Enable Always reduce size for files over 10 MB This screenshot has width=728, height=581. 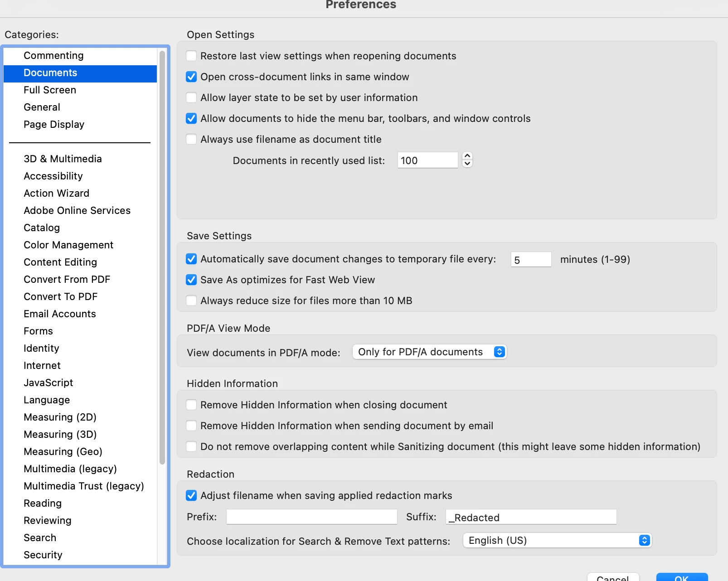[x=191, y=300]
